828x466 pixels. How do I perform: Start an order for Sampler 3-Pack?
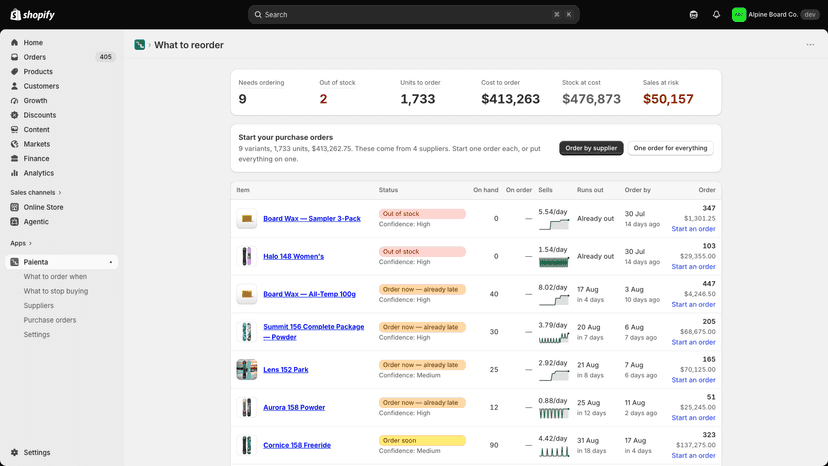tap(693, 229)
